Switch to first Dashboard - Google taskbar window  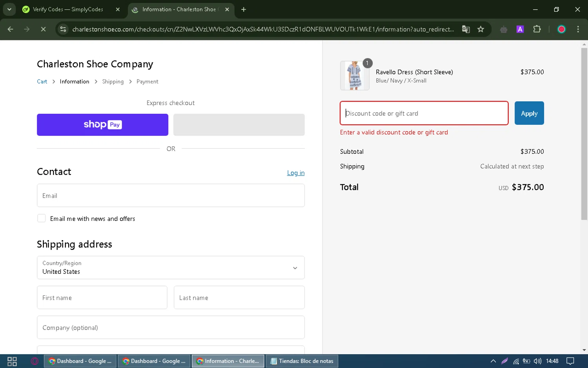click(80, 361)
